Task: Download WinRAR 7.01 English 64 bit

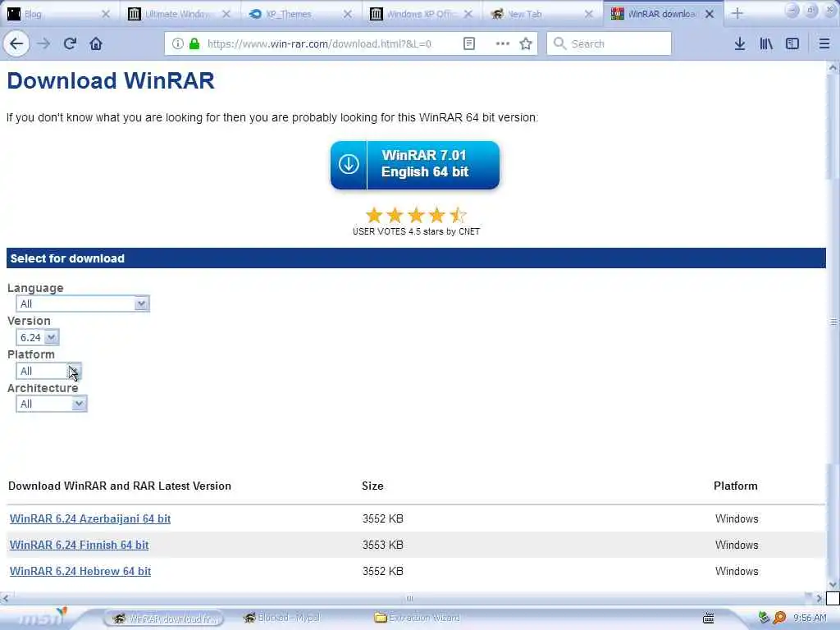Action: point(414,165)
